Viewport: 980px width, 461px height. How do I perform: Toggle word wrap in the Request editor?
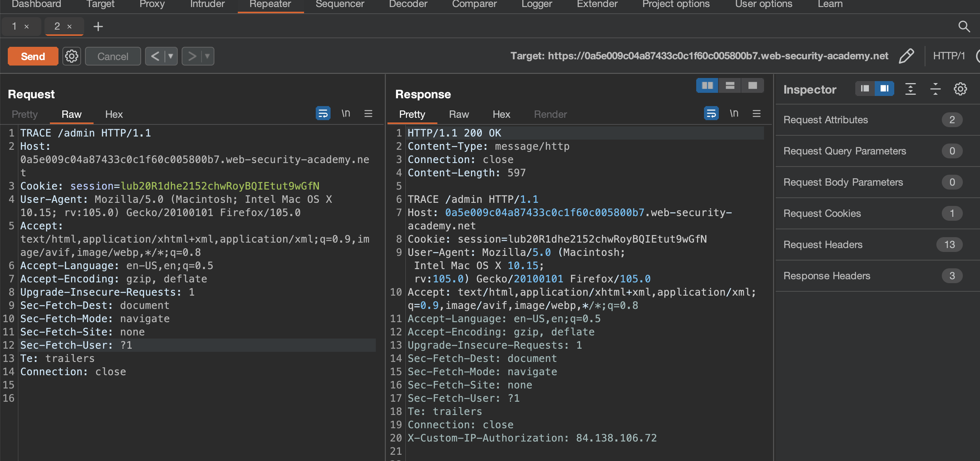tap(323, 114)
